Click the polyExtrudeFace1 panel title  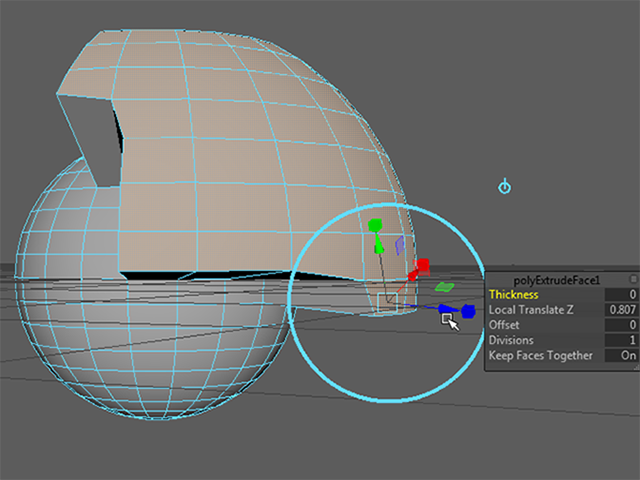point(557,280)
